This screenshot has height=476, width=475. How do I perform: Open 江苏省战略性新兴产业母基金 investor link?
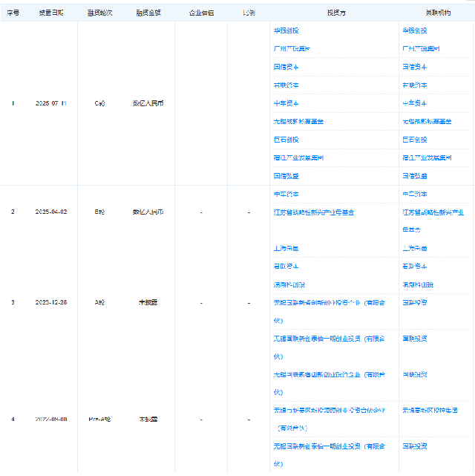314,212
